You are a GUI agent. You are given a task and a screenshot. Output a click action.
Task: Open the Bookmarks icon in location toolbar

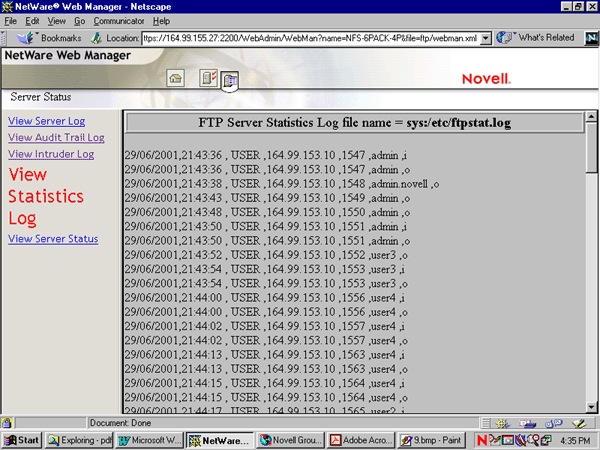coord(26,38)
